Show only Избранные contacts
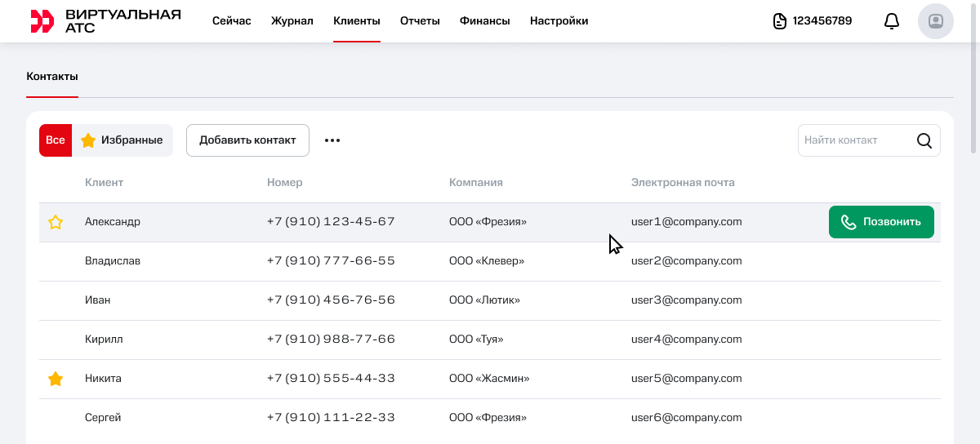The image size is (980, 444). pyautogui.click(x=122, y=140)
